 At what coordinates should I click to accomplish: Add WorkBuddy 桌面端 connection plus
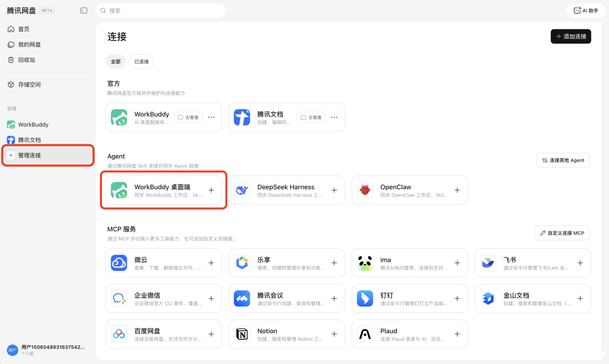(x=211, y=190)
